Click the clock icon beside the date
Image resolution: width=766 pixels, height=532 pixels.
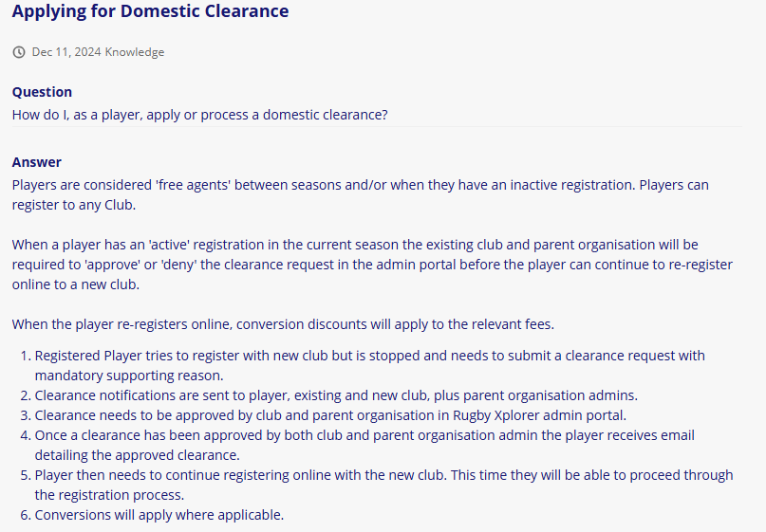coord(19,52)
